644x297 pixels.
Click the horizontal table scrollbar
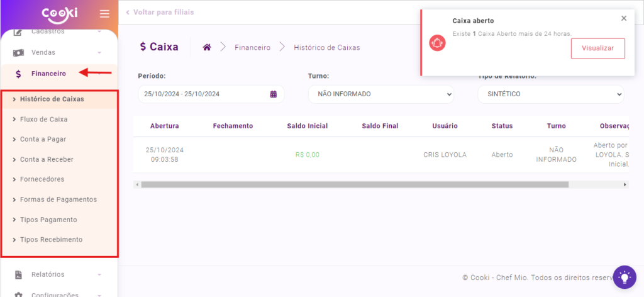click(x=354, y=185)
